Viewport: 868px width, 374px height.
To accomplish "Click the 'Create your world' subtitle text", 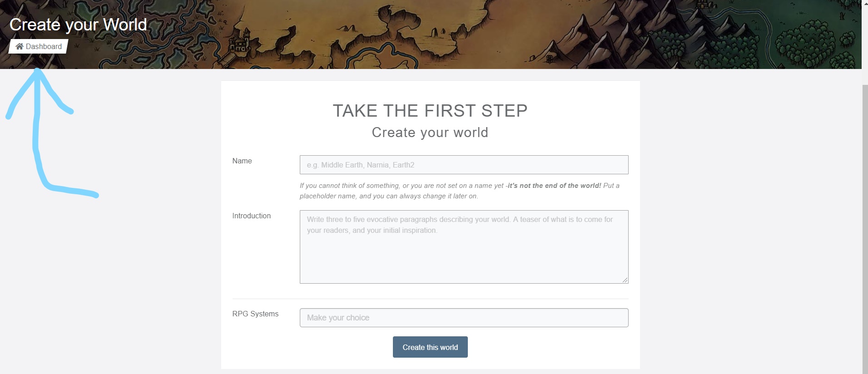I will 430,133.
